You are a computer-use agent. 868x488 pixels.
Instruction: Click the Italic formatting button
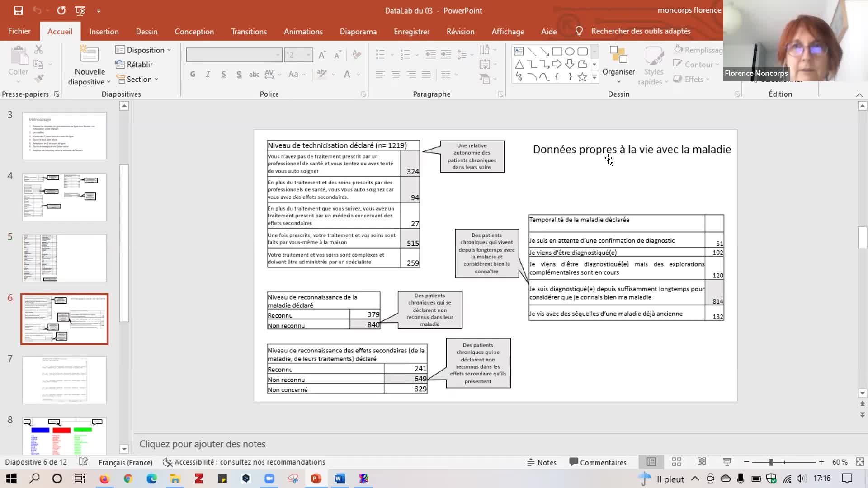[x=208, y=74]
